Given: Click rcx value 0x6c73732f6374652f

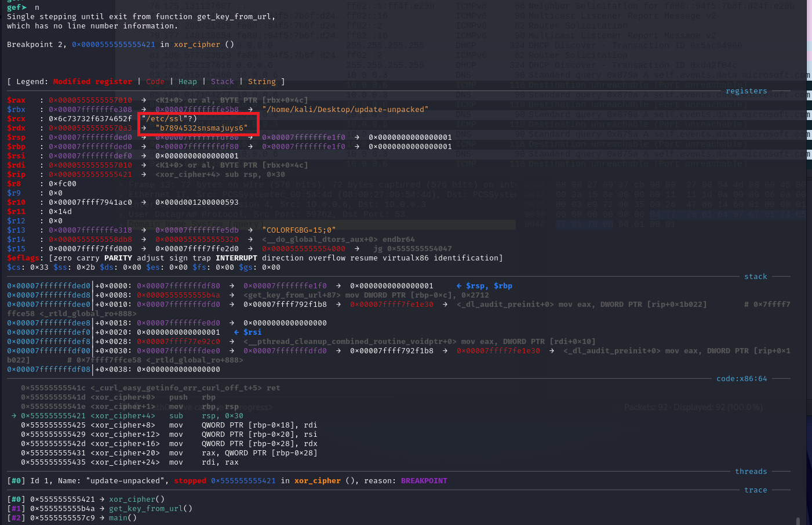Looking at the screenshot, I should 90,119.
